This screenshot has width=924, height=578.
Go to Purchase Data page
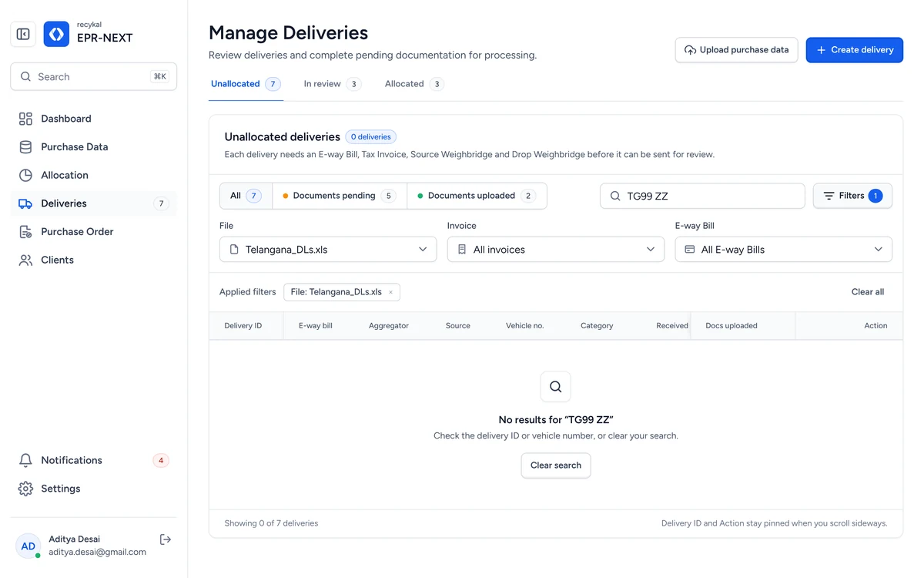coord(94,147)
